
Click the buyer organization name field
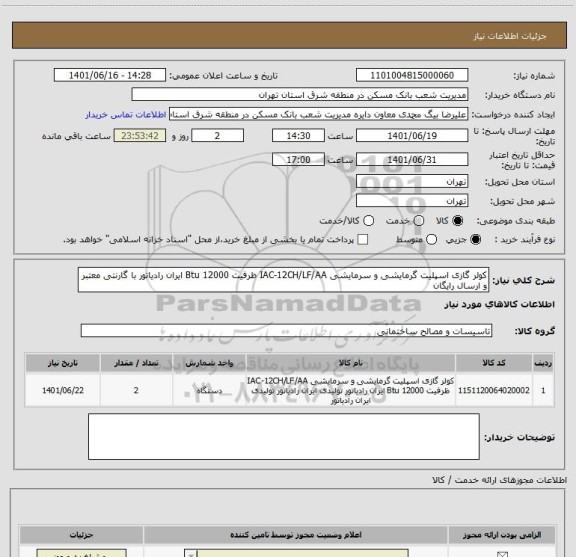tap(300, 95)
